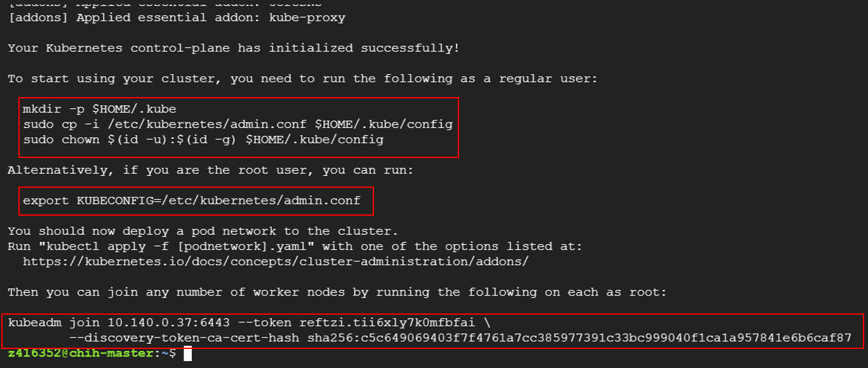The height and width of the screenshot is (368, 868).
Task: Click the 'Applied essential addon: kube-proxy' line
Action: [x=177, y=18]
